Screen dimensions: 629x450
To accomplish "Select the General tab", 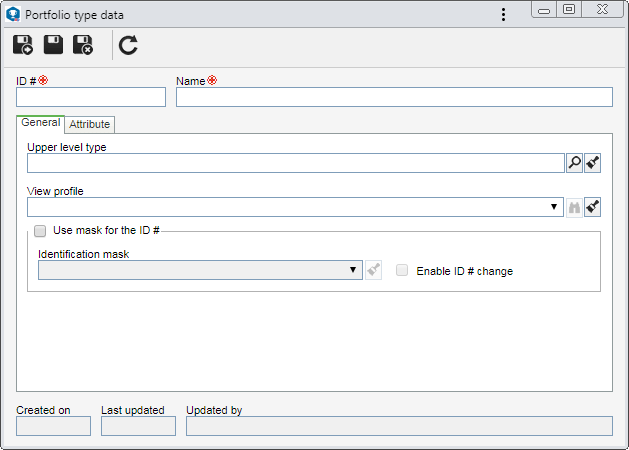I will 41,123.
